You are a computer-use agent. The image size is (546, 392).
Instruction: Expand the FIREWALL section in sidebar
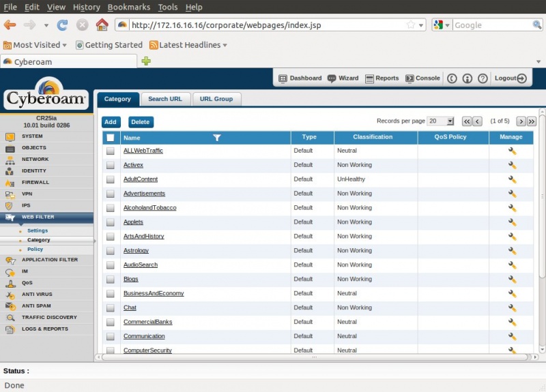35,183
